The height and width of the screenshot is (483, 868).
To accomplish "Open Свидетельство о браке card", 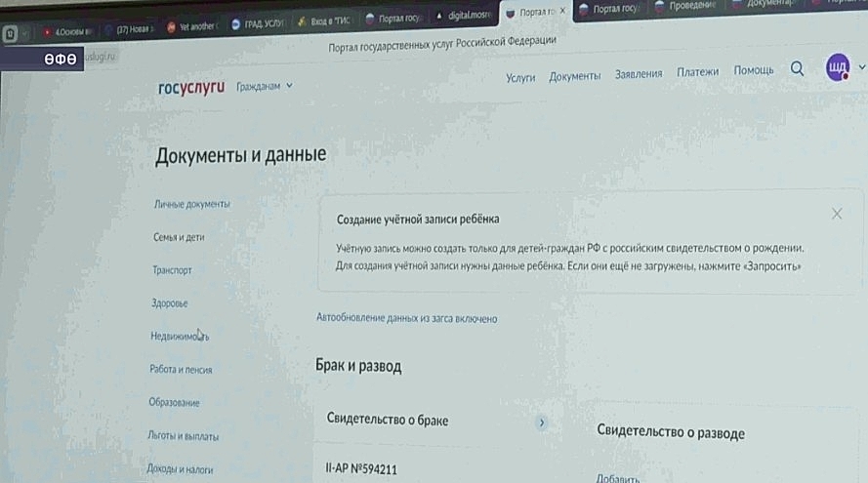I will pyautogui.click(x=434, y=421).
